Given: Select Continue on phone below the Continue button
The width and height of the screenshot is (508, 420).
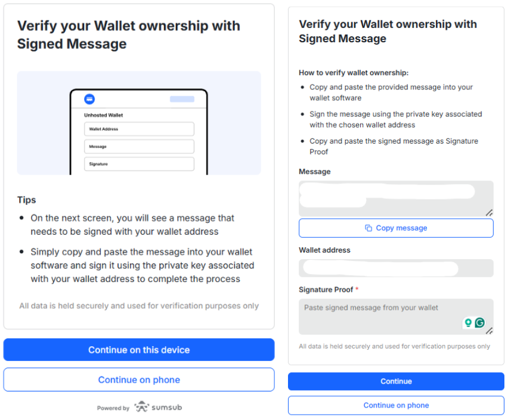Looking at the screenshot, I should pyautogui.click(x=396, y=405).
